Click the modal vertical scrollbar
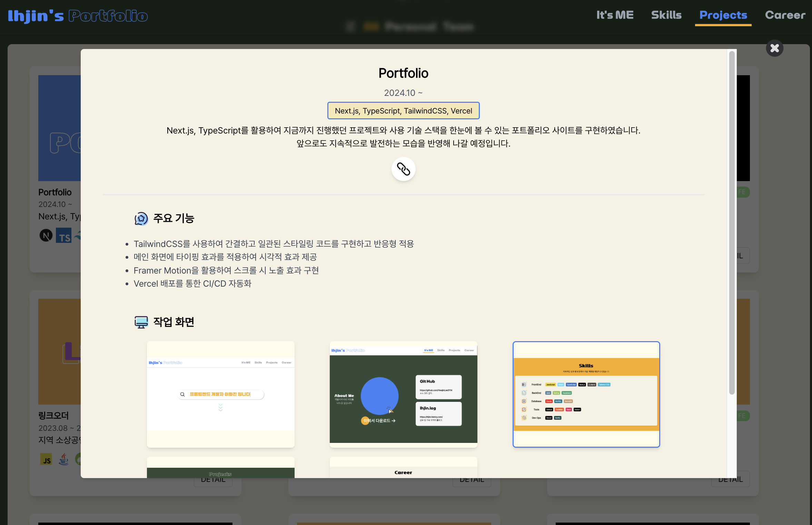Viewport: 812px width, 525px height. pos(732,223)
